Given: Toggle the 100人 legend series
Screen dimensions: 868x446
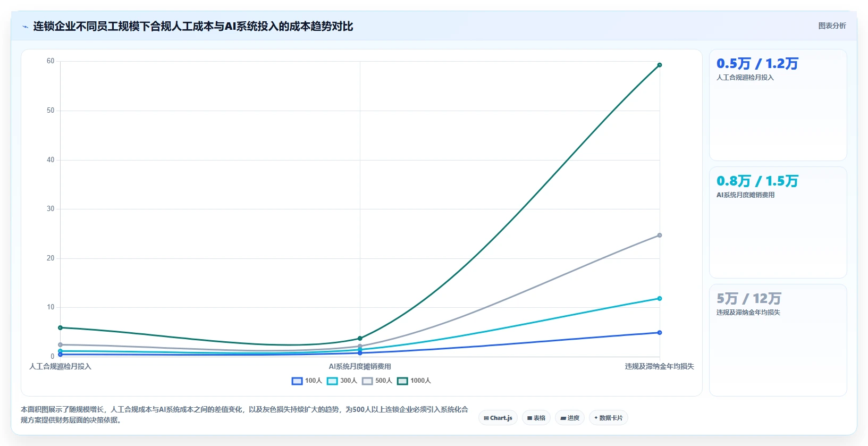Looking at the screenshot, I should point(307,381).
